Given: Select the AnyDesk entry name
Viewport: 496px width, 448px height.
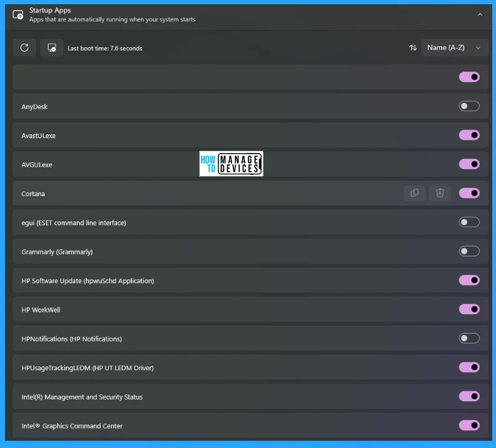Looking at the screenshot, I should point(34,107).
